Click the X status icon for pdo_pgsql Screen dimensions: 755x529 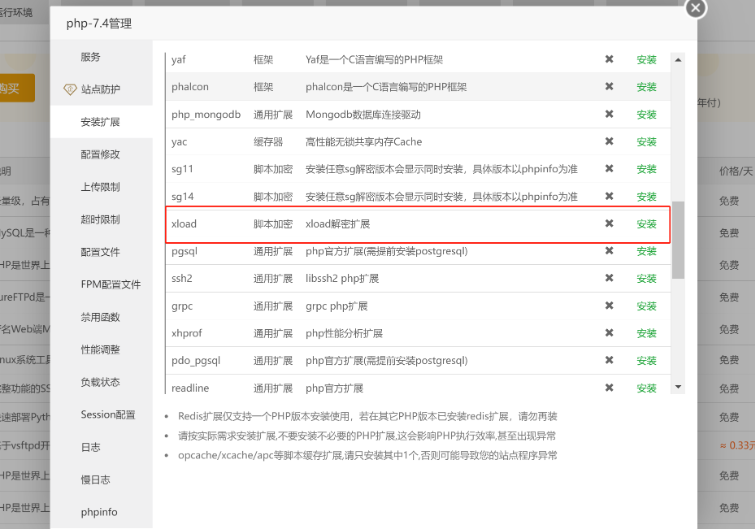click(609, 360)
